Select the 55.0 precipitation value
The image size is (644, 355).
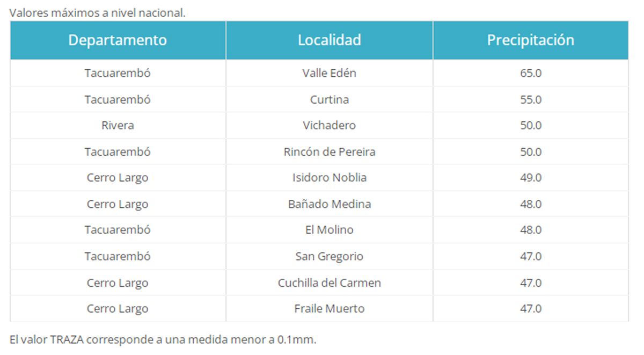(x=530, y=99)
